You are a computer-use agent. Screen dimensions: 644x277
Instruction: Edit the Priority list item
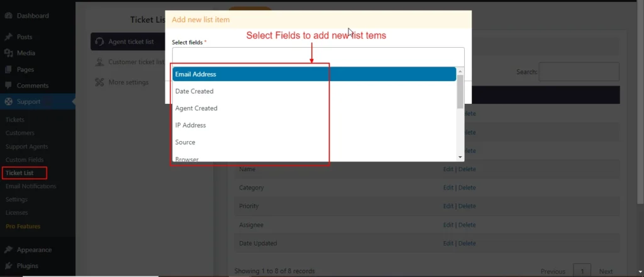(448, 206)
